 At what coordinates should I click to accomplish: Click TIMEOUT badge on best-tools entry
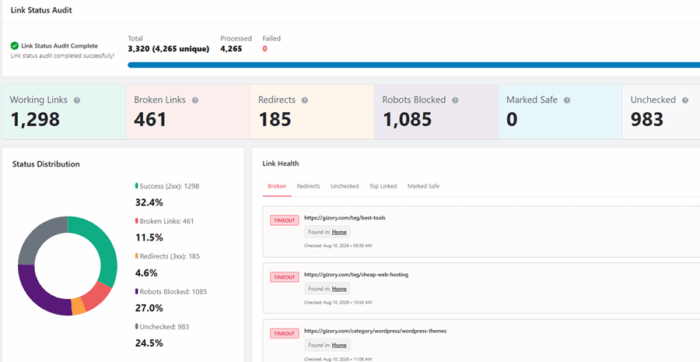tap(284, 221)
